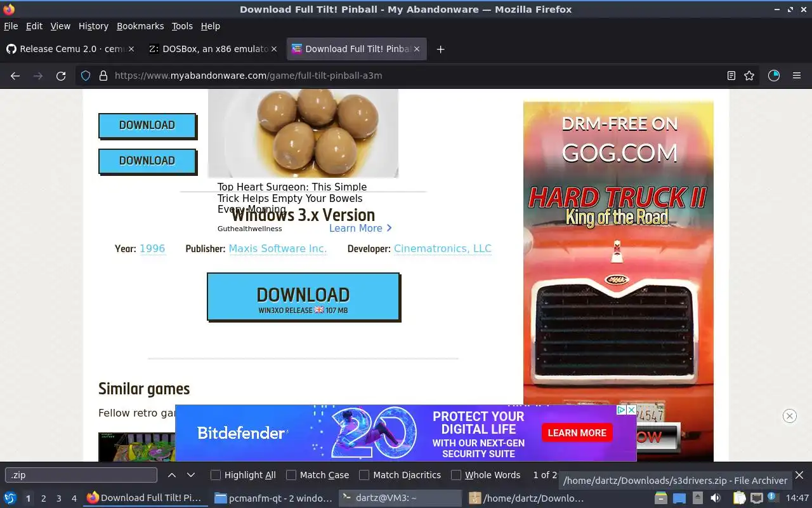The width and height of the screenshot is (812, 508).
Task: Open the History menu
Action: click(x=93, y=26)
